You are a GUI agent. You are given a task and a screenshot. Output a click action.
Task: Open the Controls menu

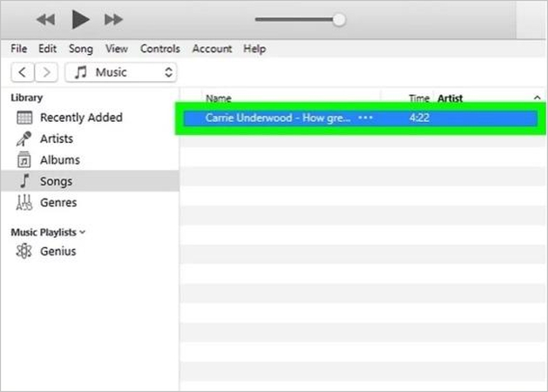tap(160, 49)
